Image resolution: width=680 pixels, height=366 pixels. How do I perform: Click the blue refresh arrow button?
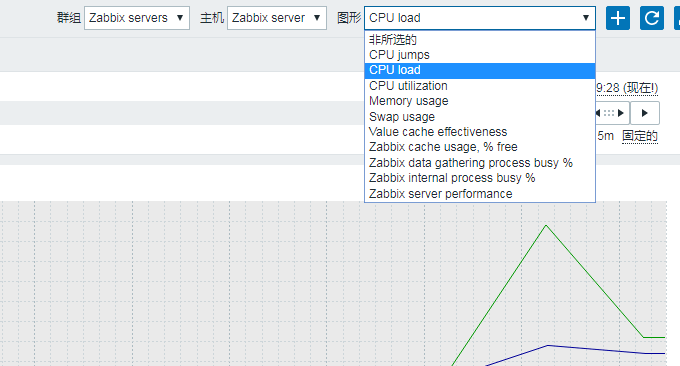[652, 18]
